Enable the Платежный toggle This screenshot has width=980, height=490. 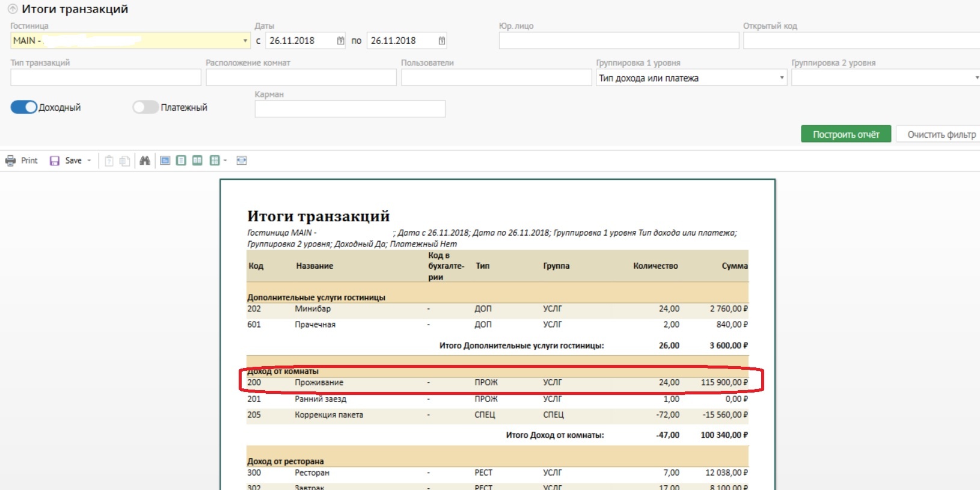coord(145,107)
